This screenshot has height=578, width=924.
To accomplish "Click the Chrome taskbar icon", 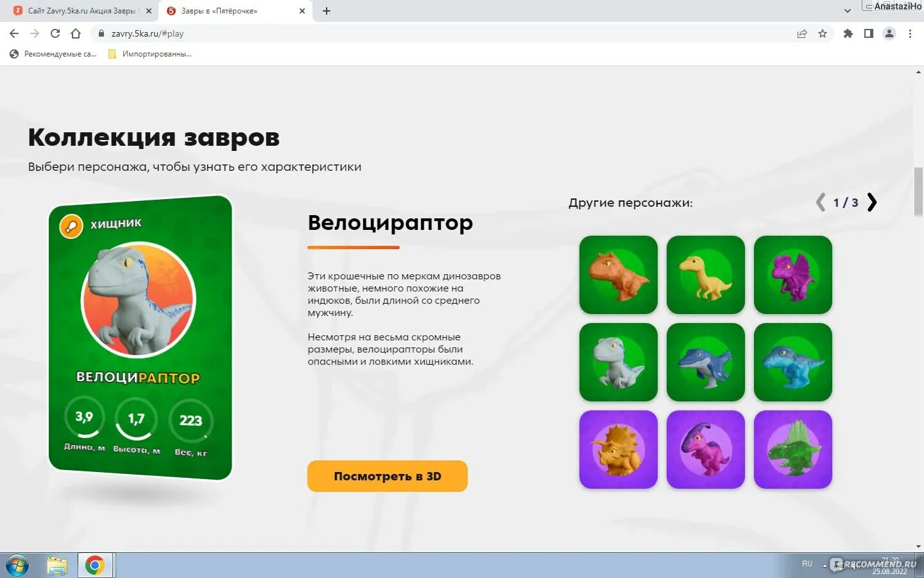I will pos(95,566).
